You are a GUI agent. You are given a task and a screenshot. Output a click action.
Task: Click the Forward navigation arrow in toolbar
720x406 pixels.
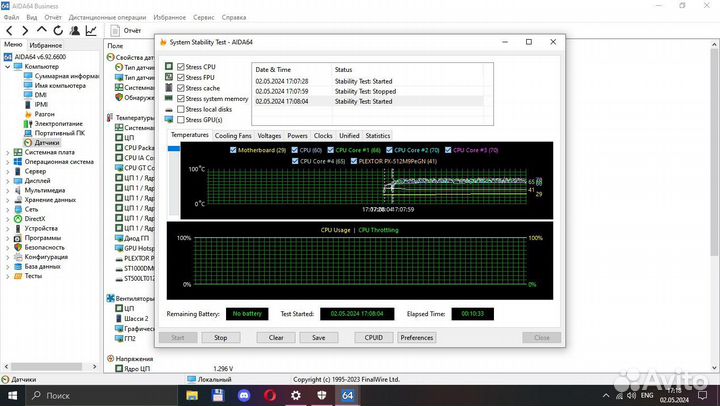(25, 31)
